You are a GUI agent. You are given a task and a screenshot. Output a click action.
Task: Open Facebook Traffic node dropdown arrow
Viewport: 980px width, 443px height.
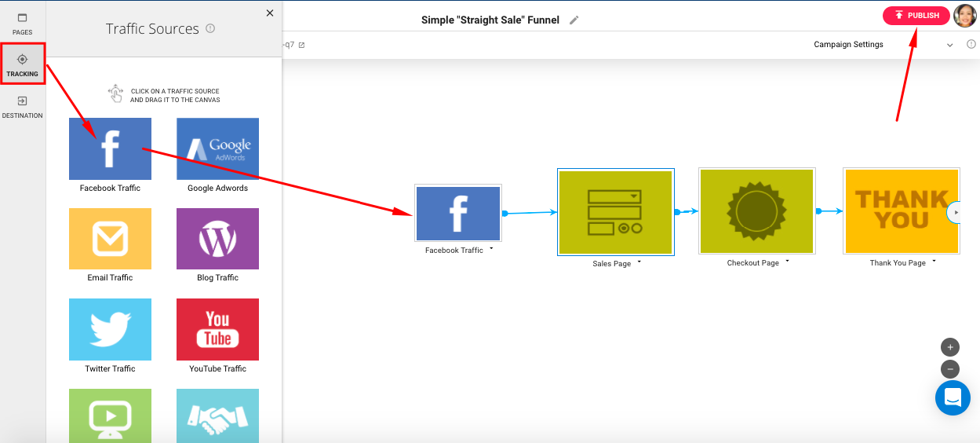tap(491, 248)
